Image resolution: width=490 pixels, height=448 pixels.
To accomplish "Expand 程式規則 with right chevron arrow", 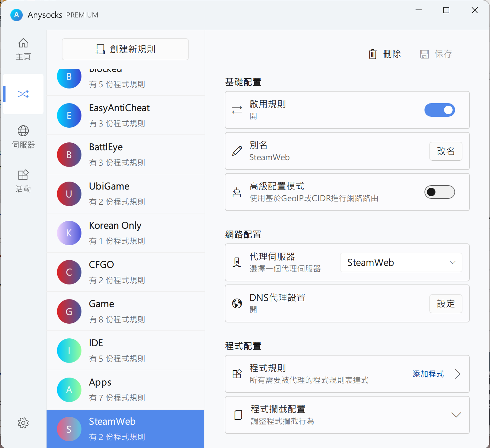I will coord(458,374).
